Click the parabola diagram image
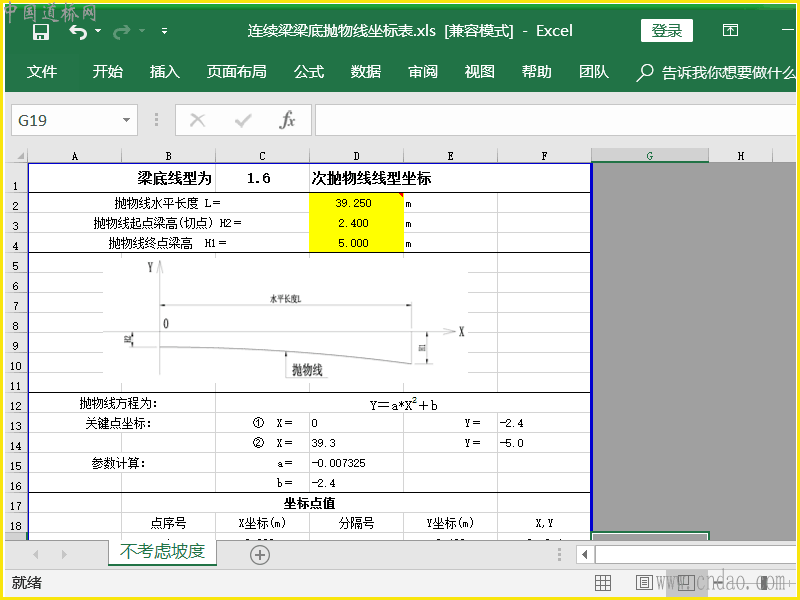Image resolution: width=800 pixels, height=600 pixels. click(286, 320)
